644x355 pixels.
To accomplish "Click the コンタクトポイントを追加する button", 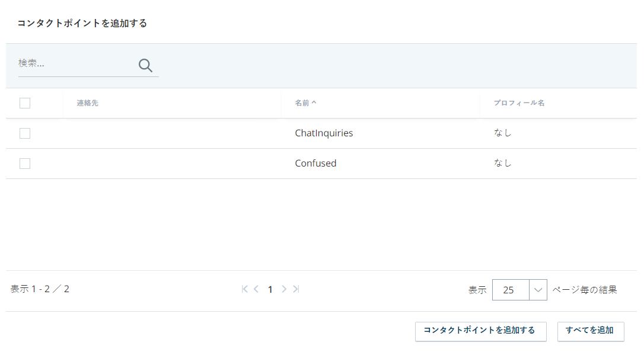I will coord(480,331).
